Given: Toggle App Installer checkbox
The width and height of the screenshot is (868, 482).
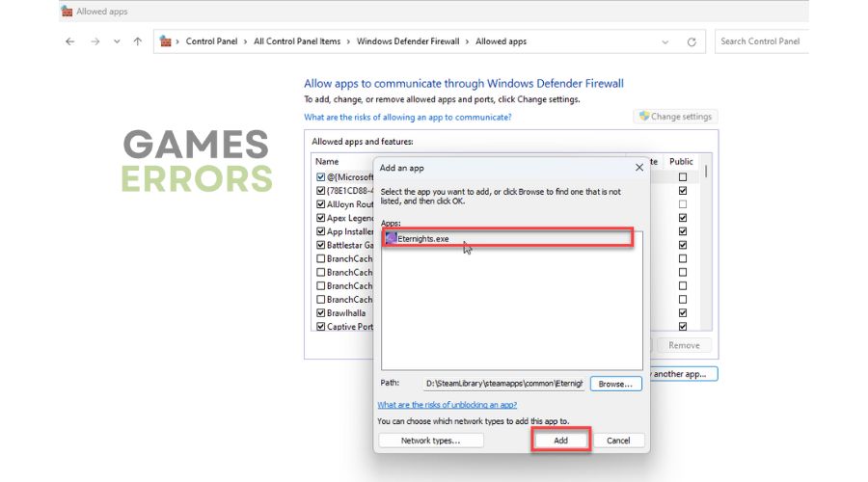Looking at the screenshot, I should (320, 231).
